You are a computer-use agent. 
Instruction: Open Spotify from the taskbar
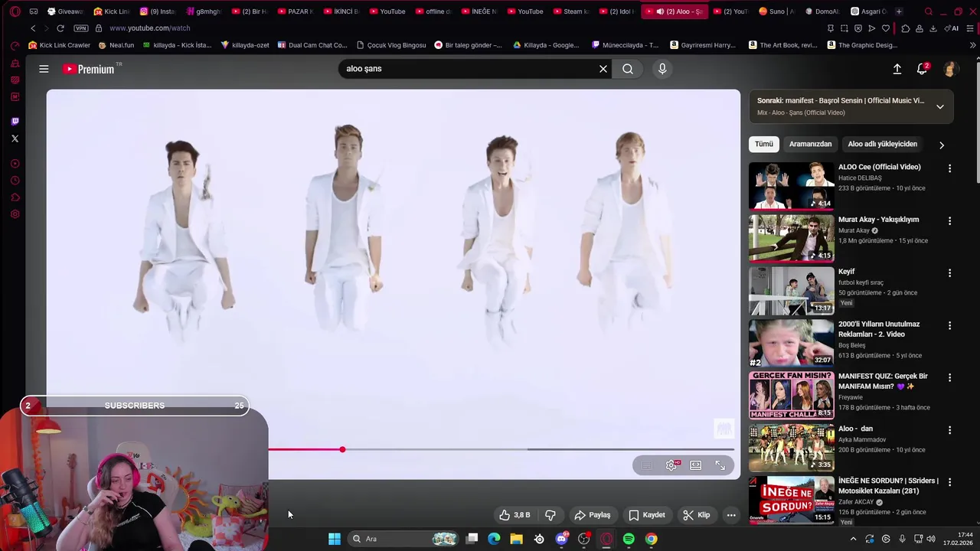629,539
